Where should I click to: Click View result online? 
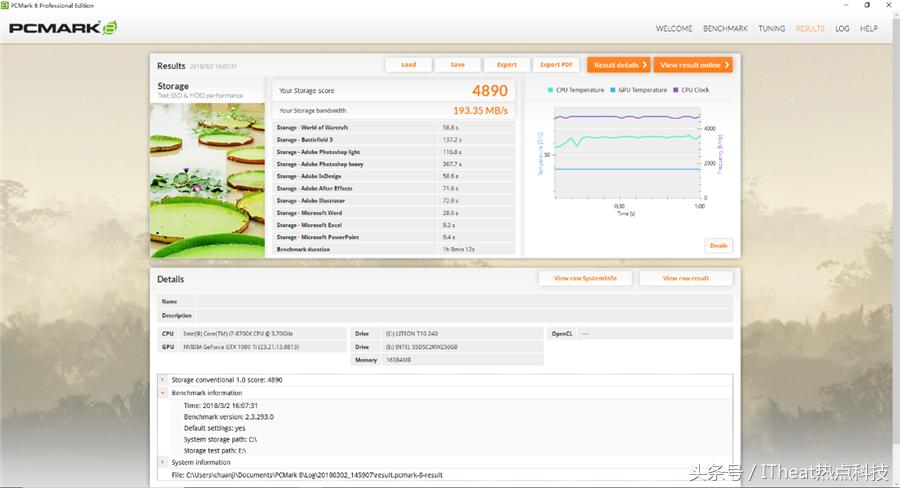693,65
